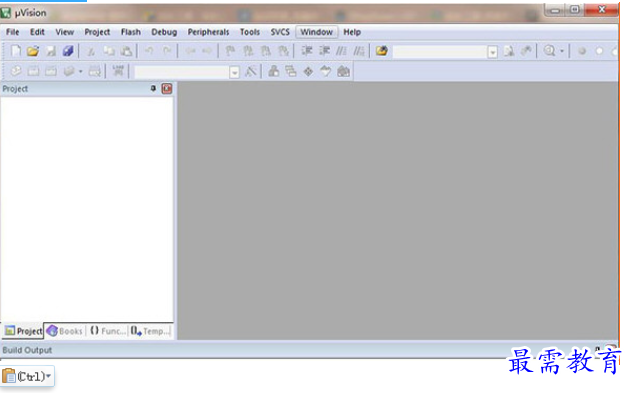Switch to the Project tab at bottom
The image size is (630, 393).
click(x=23, y=331)
